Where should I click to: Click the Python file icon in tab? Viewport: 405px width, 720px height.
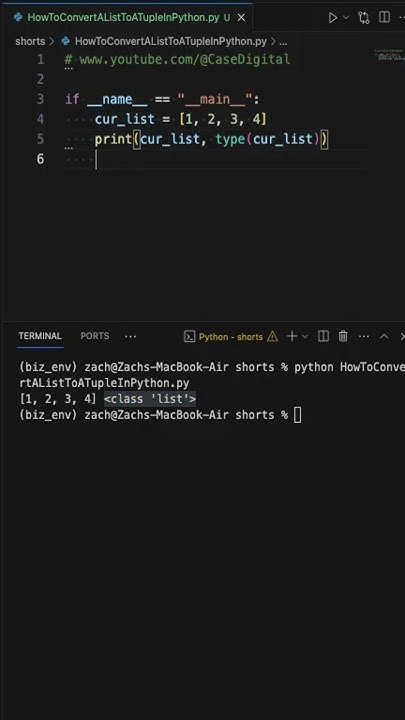point(18,17)
